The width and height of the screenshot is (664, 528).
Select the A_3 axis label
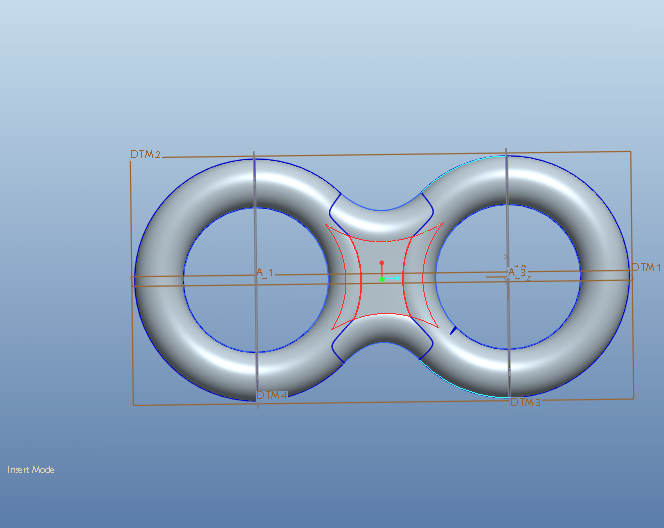tap(517, 272)
